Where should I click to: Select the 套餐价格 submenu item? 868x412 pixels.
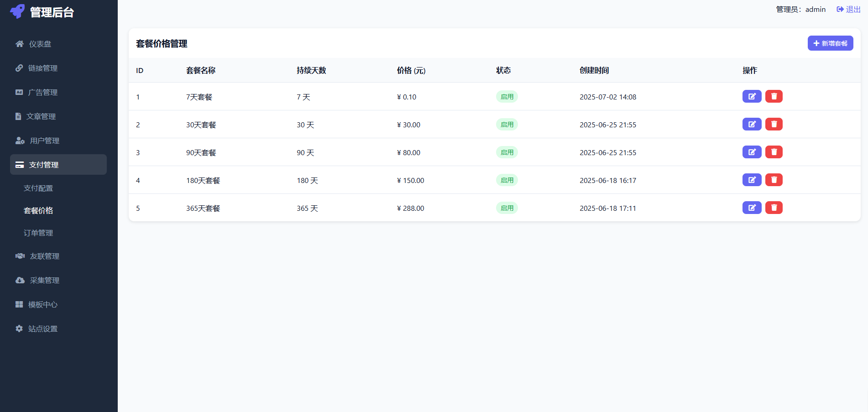[x=38, y=210]
